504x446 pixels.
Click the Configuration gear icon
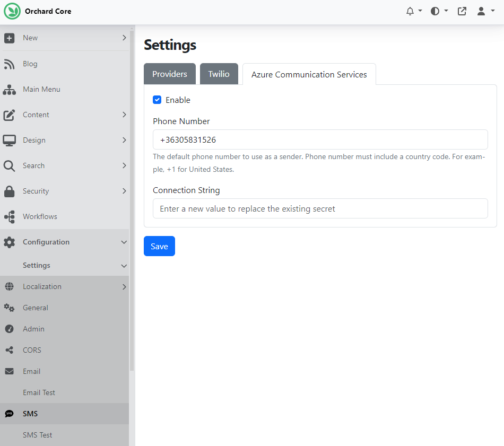(x=10, y=242)
